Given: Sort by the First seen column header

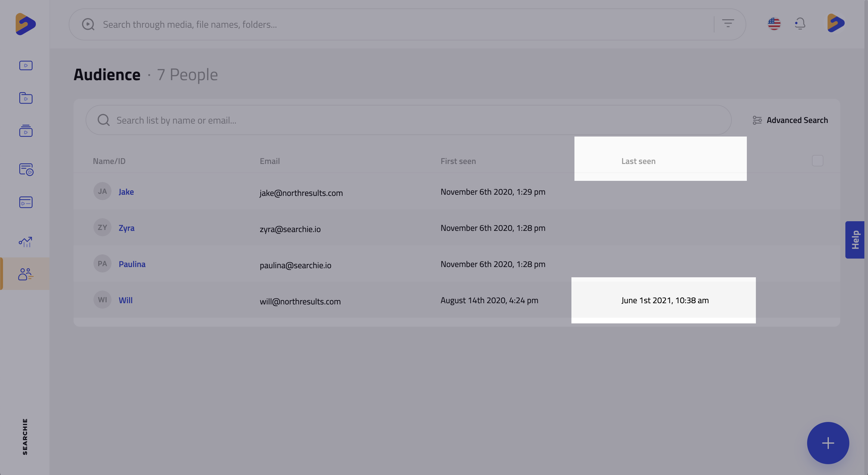Looking at the screenshot, I should tap(458, 161).
